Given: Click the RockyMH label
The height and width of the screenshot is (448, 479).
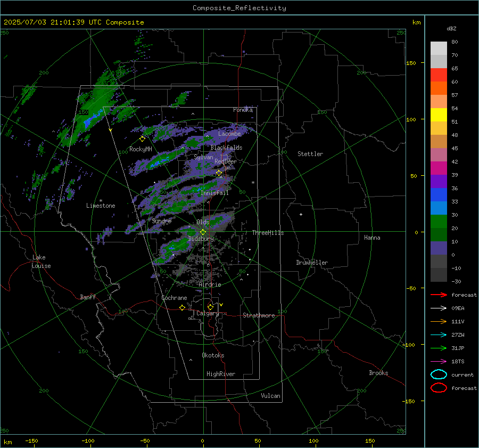Looking at the screenshot, I should 141,149.
